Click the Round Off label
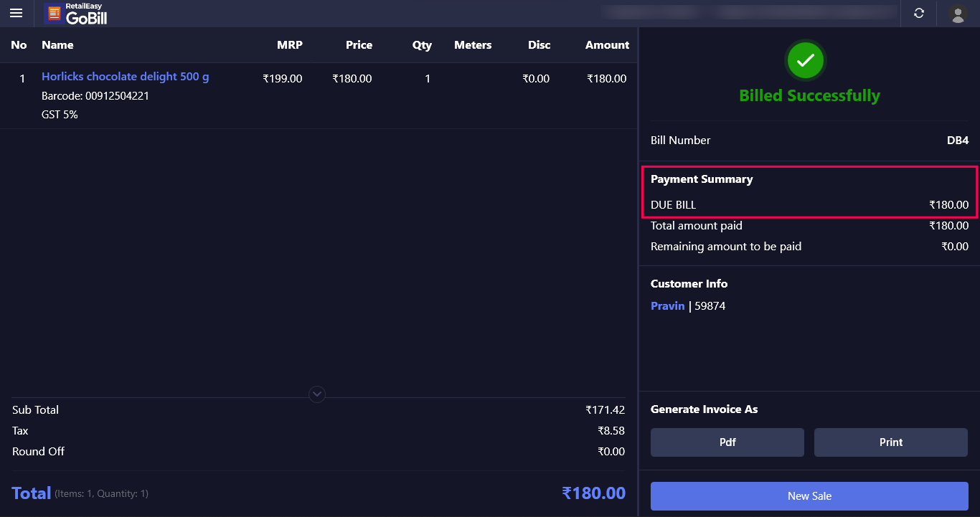The height and width of the screenshot is (517, 980). click(x=38, y=452)
